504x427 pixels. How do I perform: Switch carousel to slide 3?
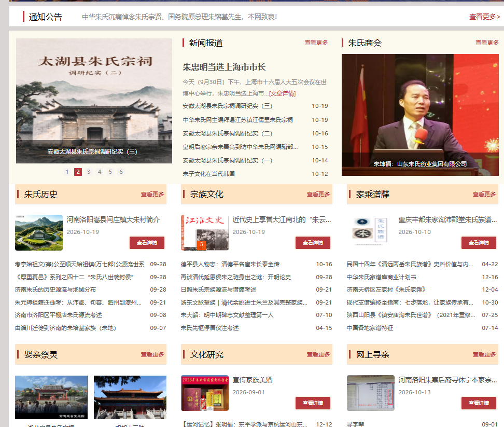[x=89, y=172]
